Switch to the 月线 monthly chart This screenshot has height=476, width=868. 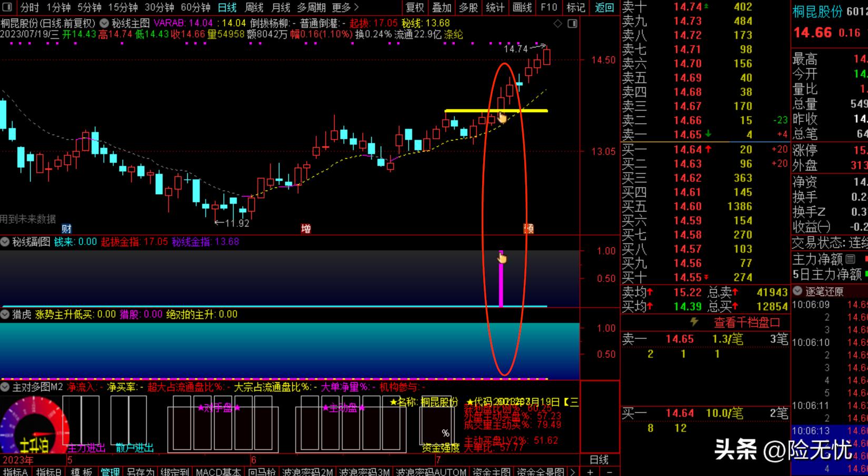click(281, 7)
